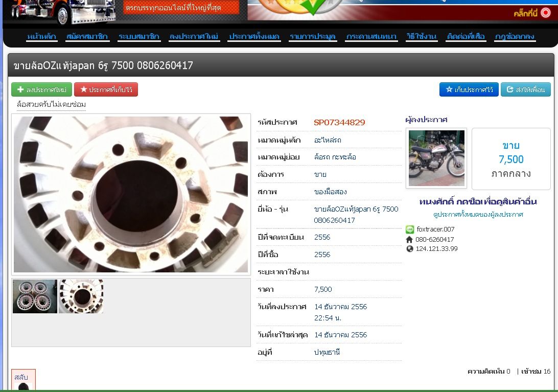Image resolution: width=558 pixels, height=392 pixels.
Task: Open ติดต่อพี่เสือ contact menu link
Action: (466, 36)
